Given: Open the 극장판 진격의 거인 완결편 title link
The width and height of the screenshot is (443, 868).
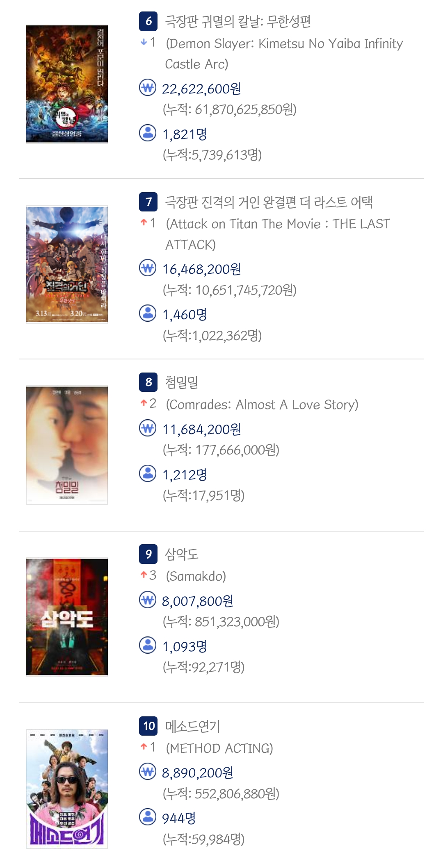Looking at the screenshot, I should [x=269, y=202].
